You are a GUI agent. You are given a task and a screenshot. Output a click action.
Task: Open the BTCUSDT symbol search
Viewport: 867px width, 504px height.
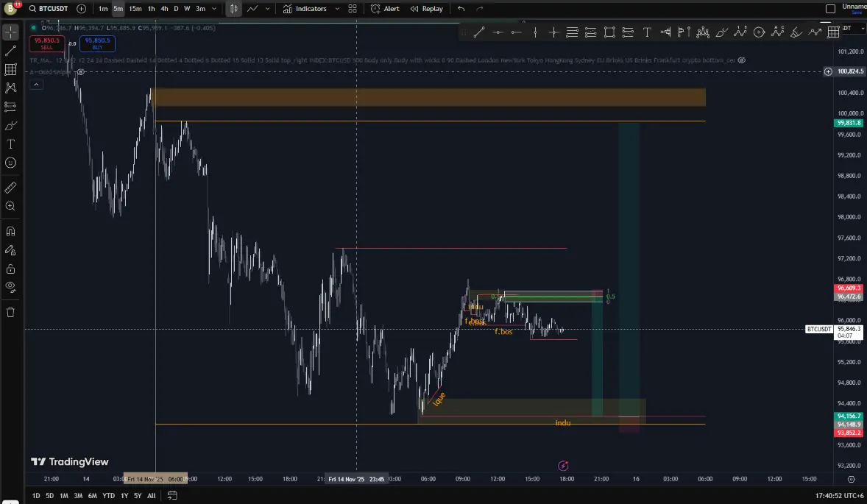pyautogui.click(x=49, y=8)
